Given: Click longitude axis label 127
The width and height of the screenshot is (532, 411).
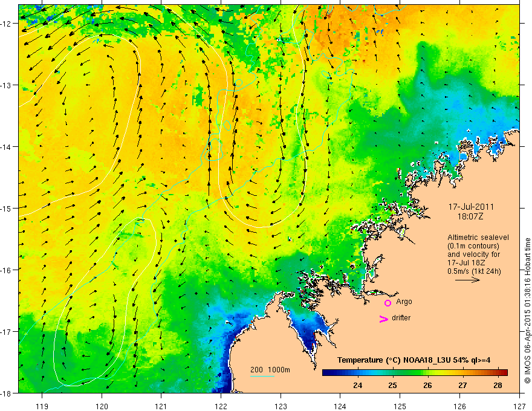Looking at the screenshot, I should pos(519,406).
